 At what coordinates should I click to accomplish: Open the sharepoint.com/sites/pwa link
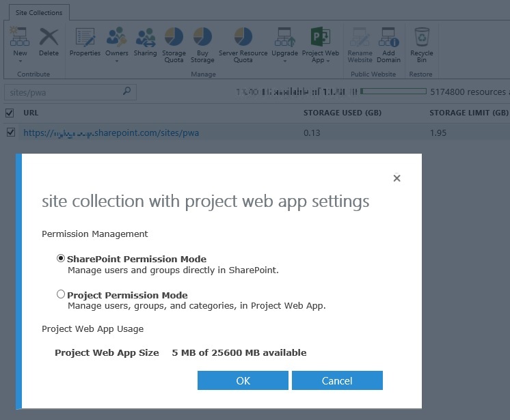point(111,133)
